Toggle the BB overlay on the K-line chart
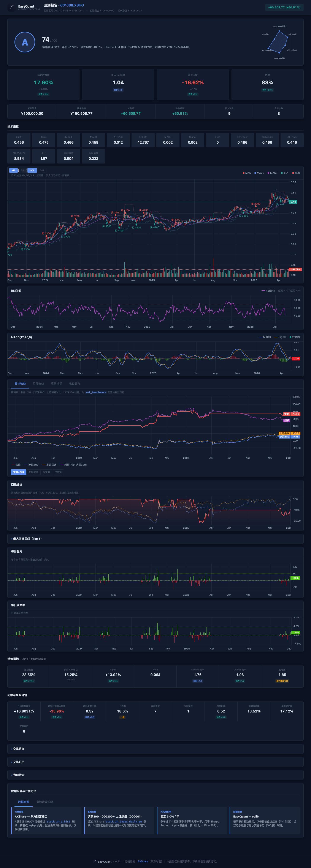The width and height of the screenshot is (311, 868). pos(23,170)
